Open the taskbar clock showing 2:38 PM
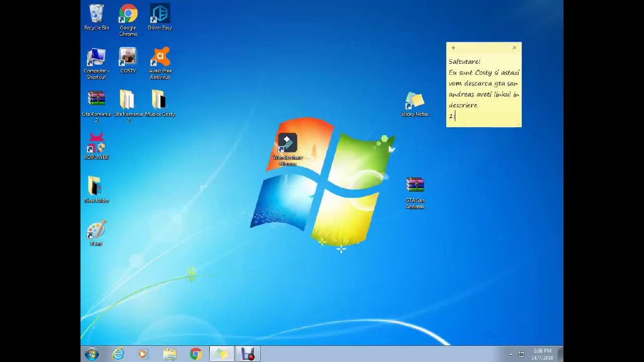This screenshot has height=362, width=644. 542,354
